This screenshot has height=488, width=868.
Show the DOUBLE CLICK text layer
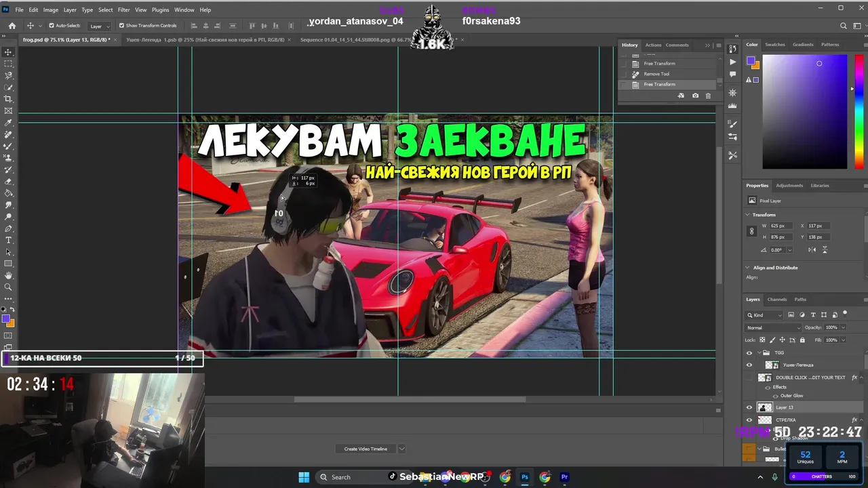click(x=749, y=378)
